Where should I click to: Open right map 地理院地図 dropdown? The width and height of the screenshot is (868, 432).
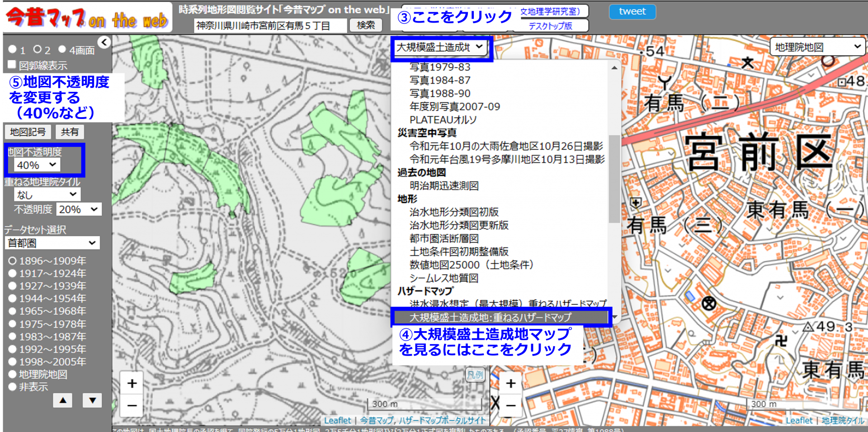pos(817,47)
